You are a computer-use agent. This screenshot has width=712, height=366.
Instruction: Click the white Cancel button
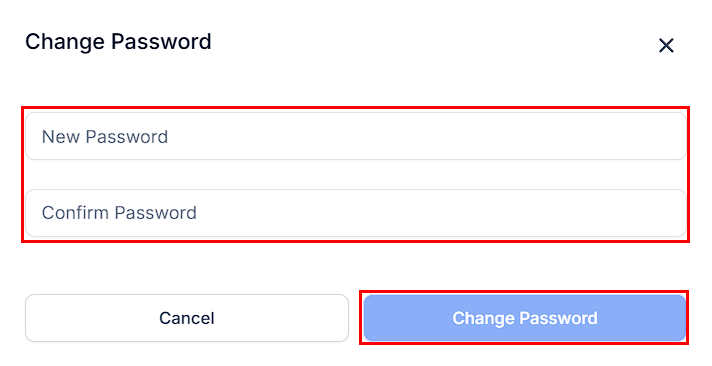[187, 318]
